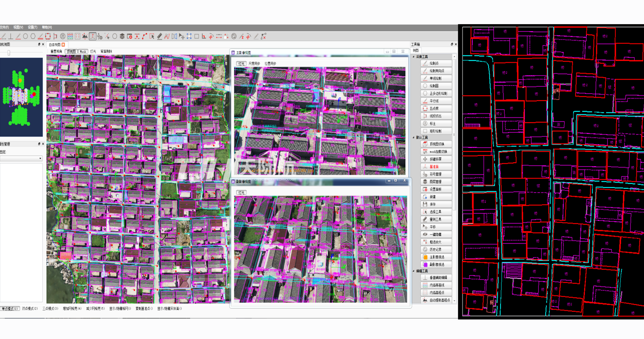This screenshot has height=339, width=644.
Task: Open the 设置(T) menu
Action: tap(32, 27)
